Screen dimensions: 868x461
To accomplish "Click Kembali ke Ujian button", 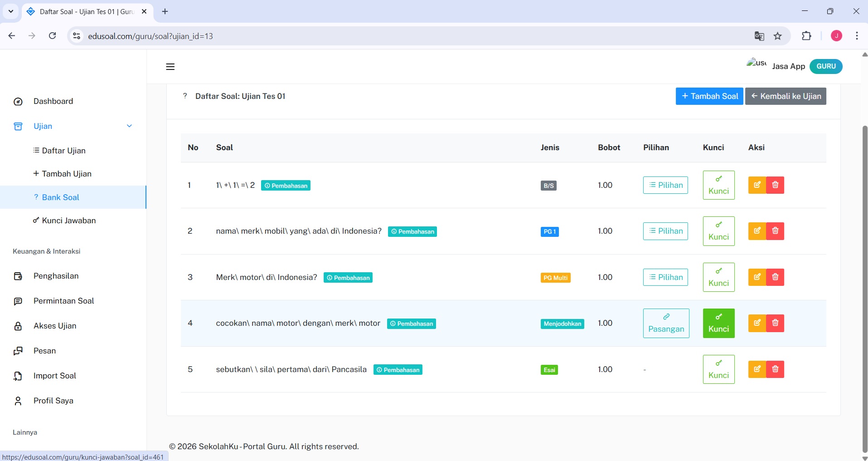I will (x=786, y=96).
